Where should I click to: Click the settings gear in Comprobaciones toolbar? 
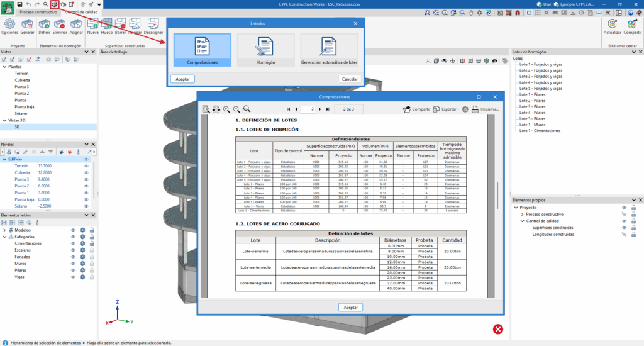tap(465, 109)
